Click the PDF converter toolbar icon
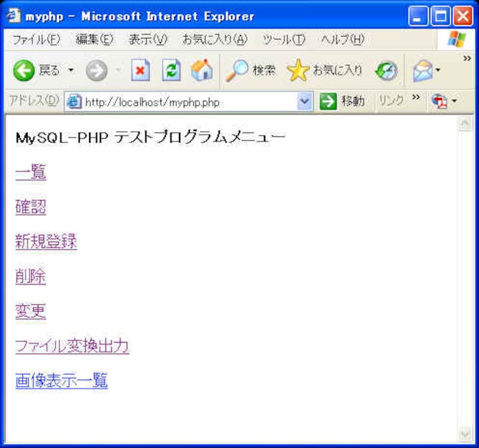Viewport: 479px width, 448px height. pos(439,101)
